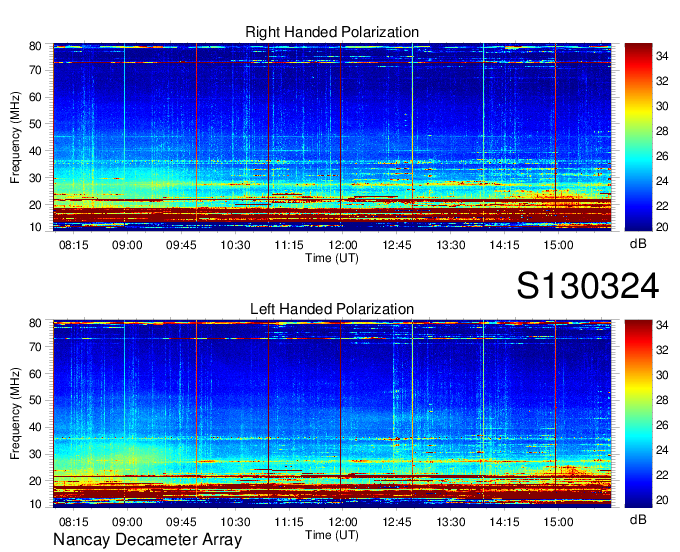This screenshot has height=552, width=680.
Task: Click the 28 dB label on the top colorbar
Action: tap(662, 131)
